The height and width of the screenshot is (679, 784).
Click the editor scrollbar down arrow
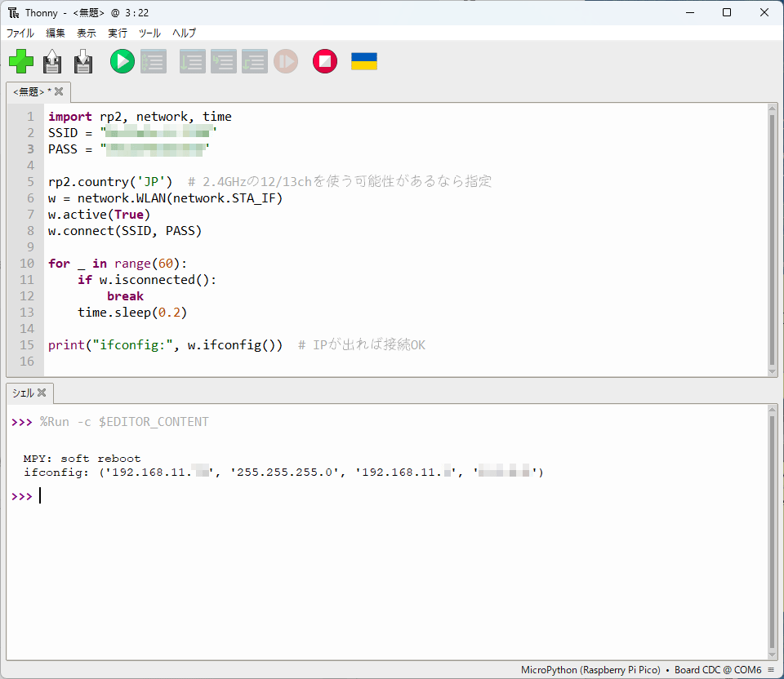point(772,372)
